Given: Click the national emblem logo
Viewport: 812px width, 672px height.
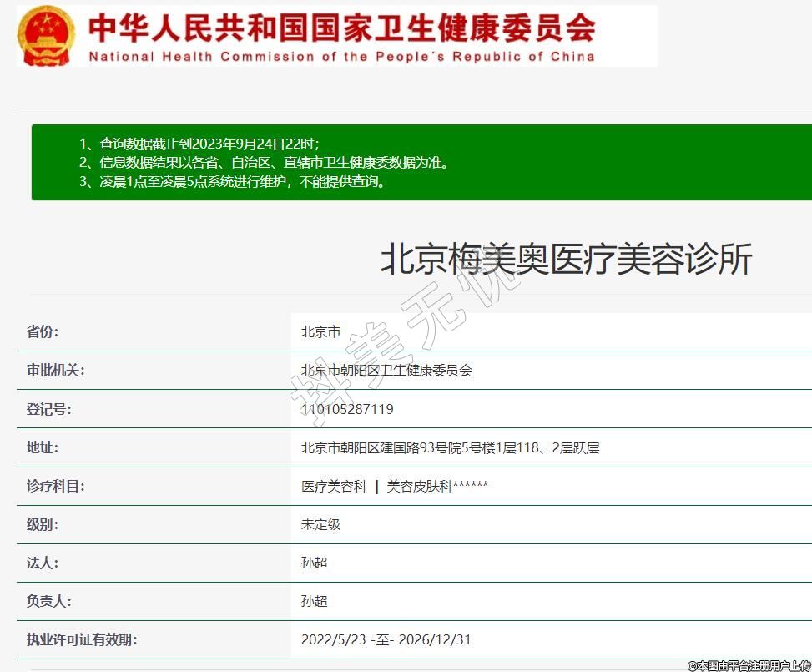Looking at the screenshot, I should (x=45, y=36).
